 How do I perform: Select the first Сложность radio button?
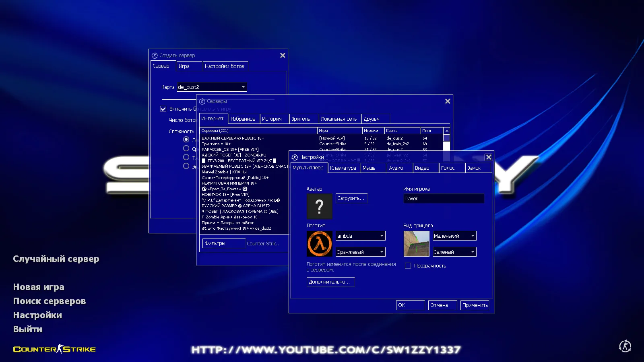pyautogui.click(x=186, y=139)
